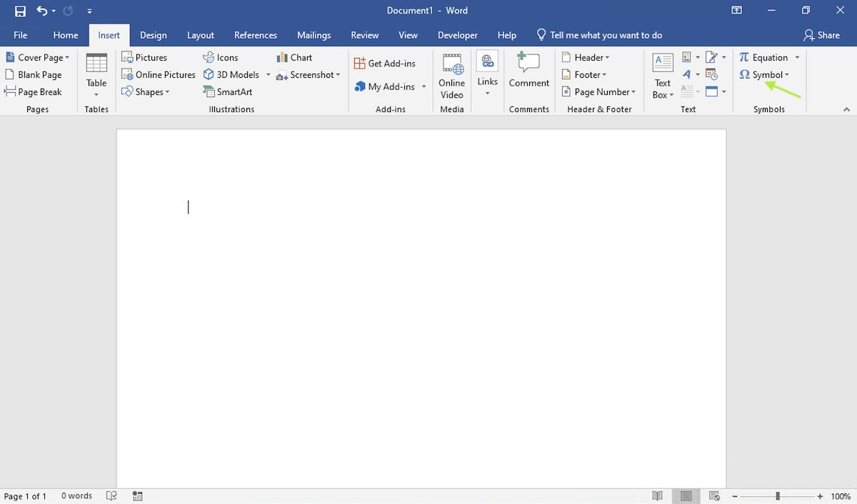The height and width of the screenshot is (504, 857).
Task: Open the Pictures insert dialog
Action: [145, 57]
